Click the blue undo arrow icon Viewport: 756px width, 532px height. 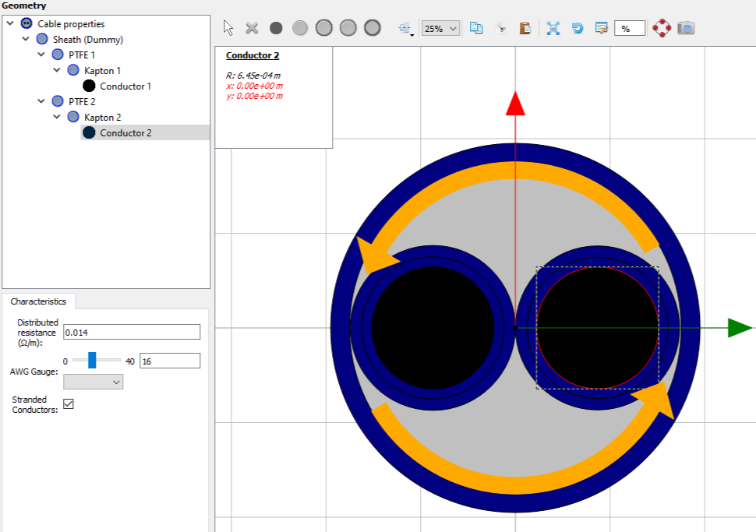coord(577,28)
